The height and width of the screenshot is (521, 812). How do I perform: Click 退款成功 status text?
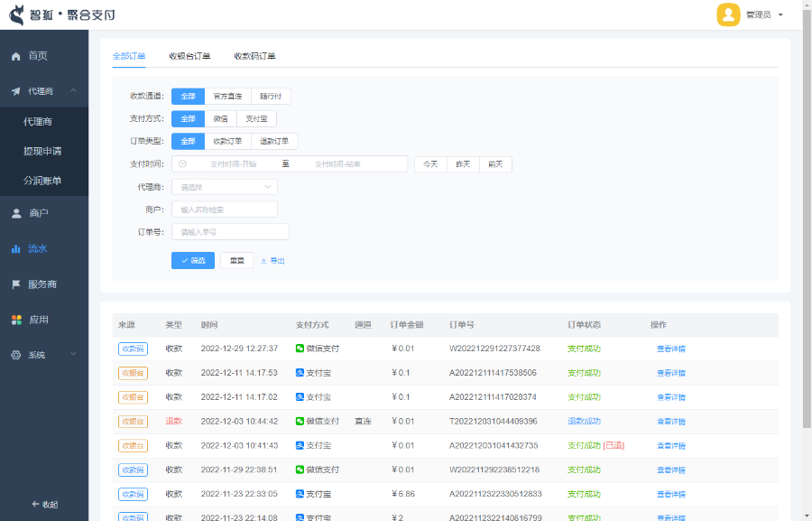click(x=584, y=422)
